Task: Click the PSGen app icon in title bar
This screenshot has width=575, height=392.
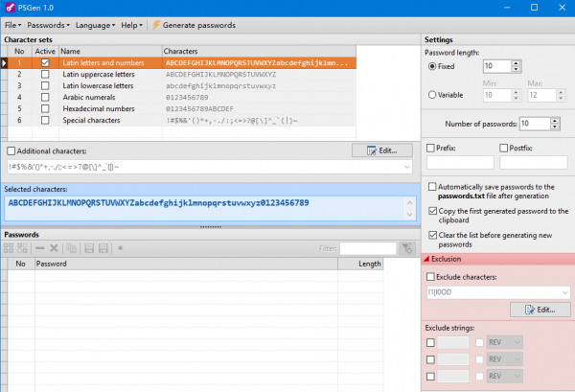Action: (x=9, y=7)
